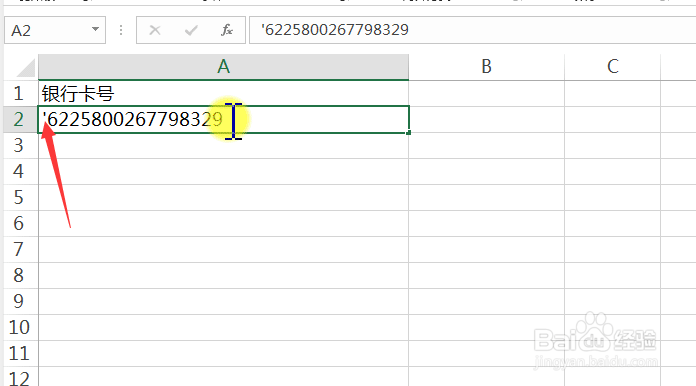Open the Insert Function fx dialog
696x386 pixels.
(x=227, y=30)
